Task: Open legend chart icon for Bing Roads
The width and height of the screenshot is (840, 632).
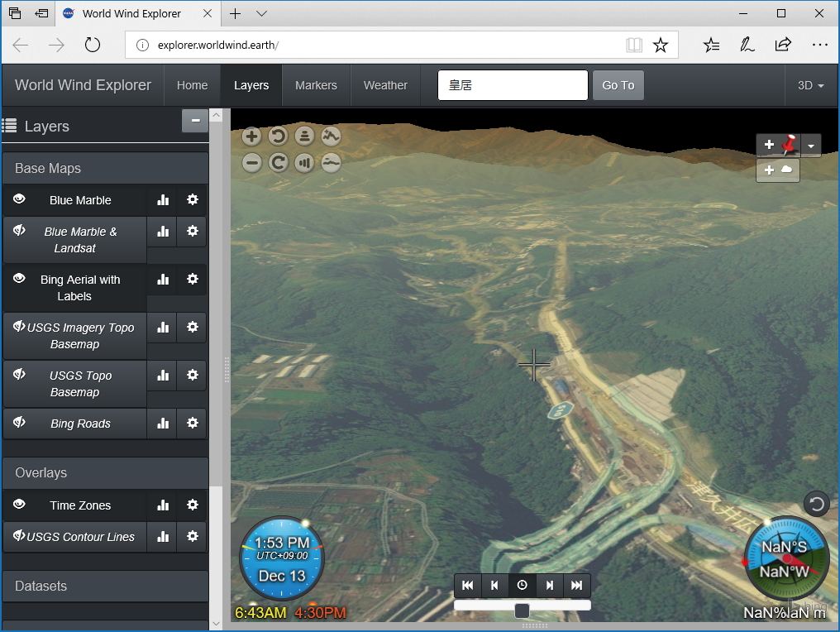Action: pyautogui.click(x=163, y=424)
